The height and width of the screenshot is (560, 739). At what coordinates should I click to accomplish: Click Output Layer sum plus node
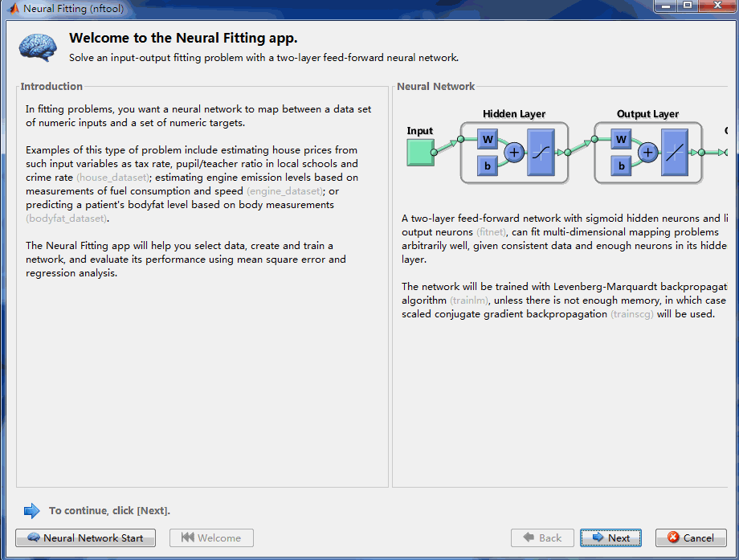[x=648, y=153]
